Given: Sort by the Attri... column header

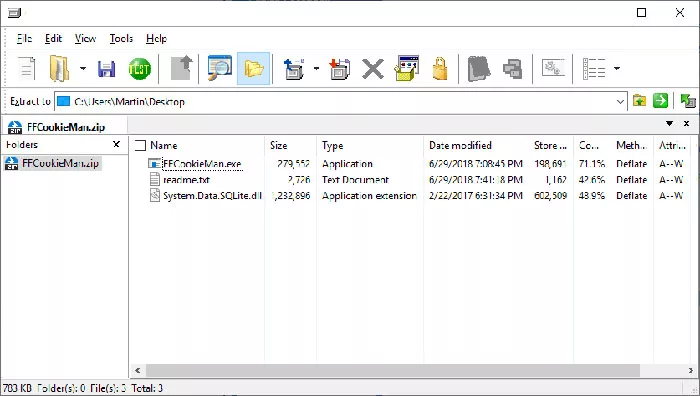Looking at the screenshot, I should [672, 146].
